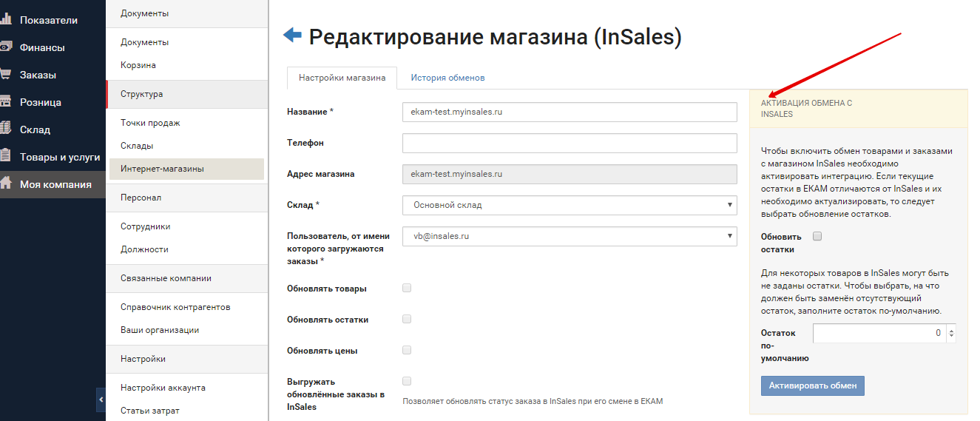Click the Название input field
Screen dimensions: 980x421
point(570,112)
